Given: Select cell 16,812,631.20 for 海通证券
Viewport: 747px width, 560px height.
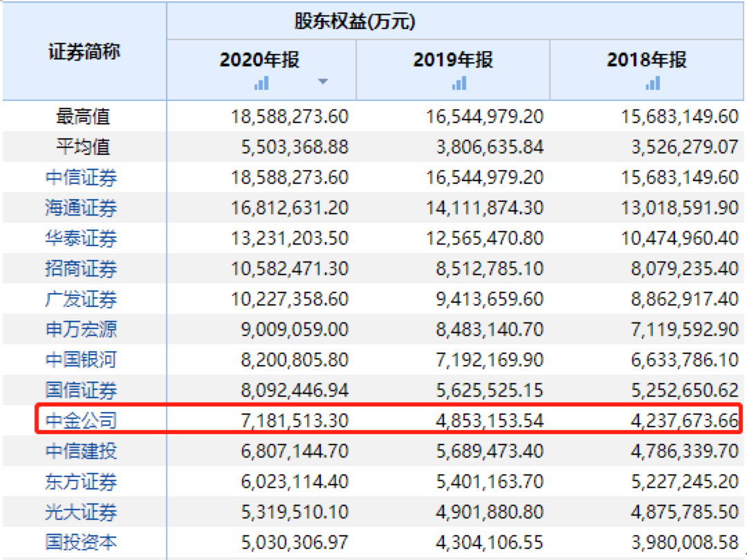Looking at the screenshot, I should point(290,208).
